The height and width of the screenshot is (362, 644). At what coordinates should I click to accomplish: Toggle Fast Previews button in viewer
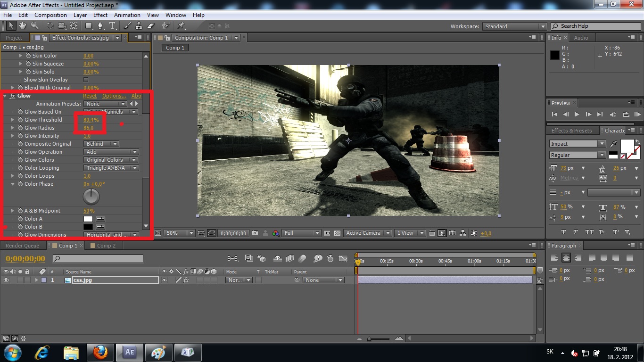tap(442, 233)
